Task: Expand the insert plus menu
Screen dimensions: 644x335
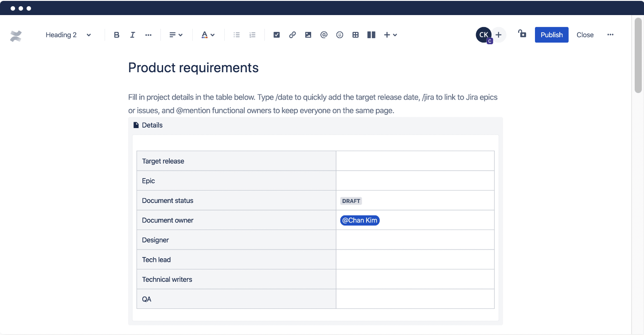Action: 390,35
